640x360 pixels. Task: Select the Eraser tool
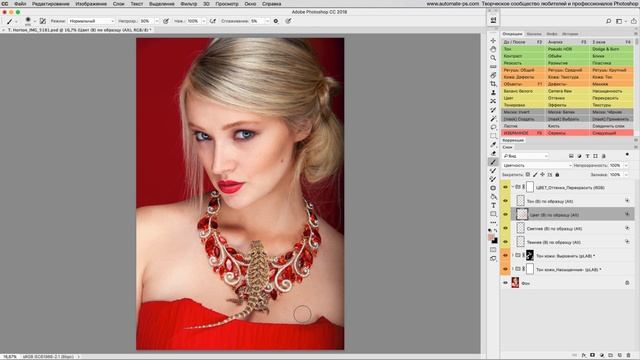(493, 153)
